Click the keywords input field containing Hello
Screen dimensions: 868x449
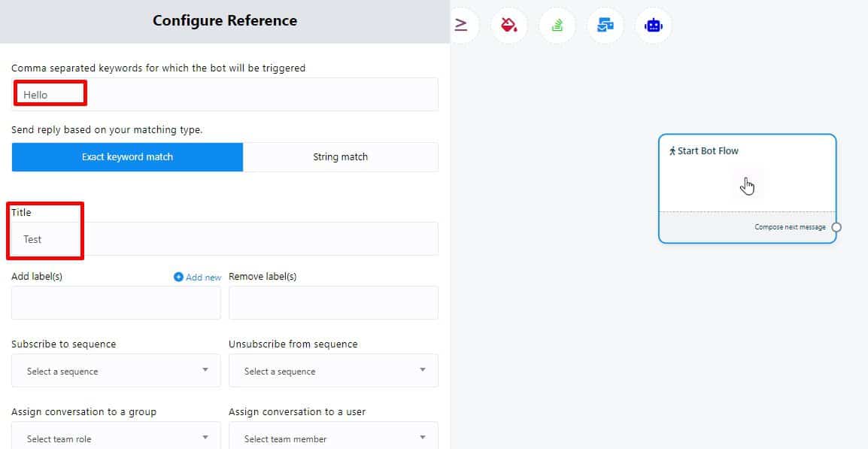(x=224, y=95)
